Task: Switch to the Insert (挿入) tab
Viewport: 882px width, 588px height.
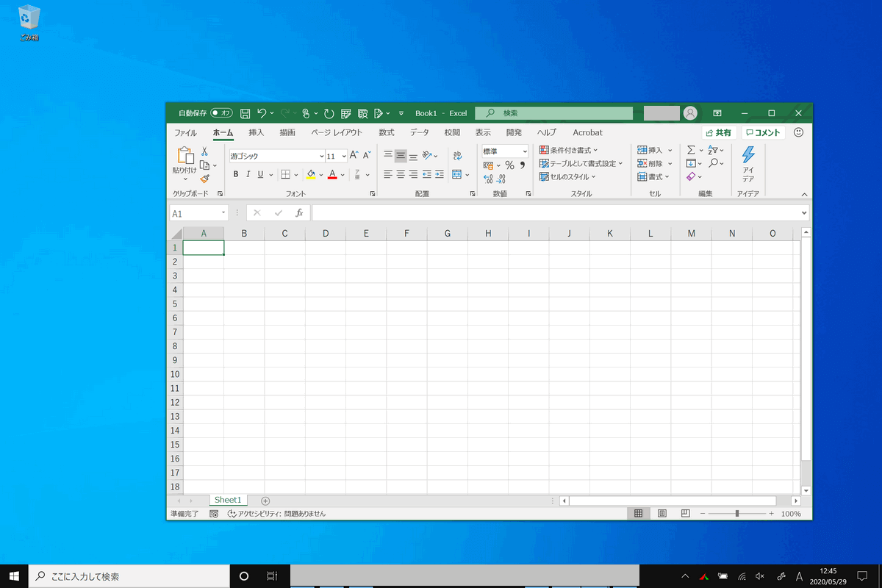Action: coord(257,133)
